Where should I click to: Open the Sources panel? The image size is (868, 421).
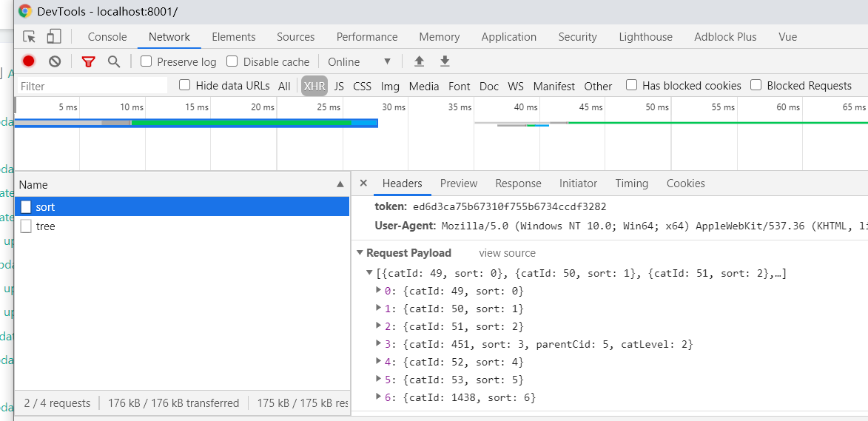click(x=295, y=37)
